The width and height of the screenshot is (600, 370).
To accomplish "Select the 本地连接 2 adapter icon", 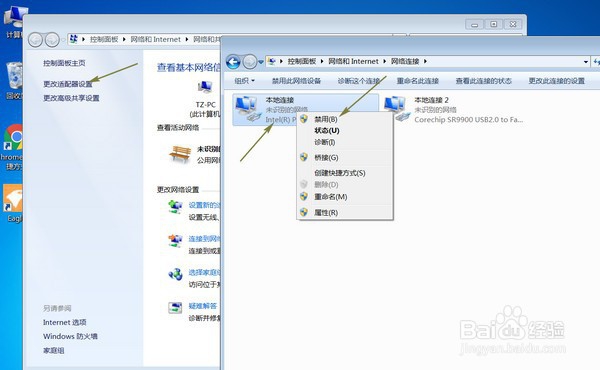I will point(396,108).
